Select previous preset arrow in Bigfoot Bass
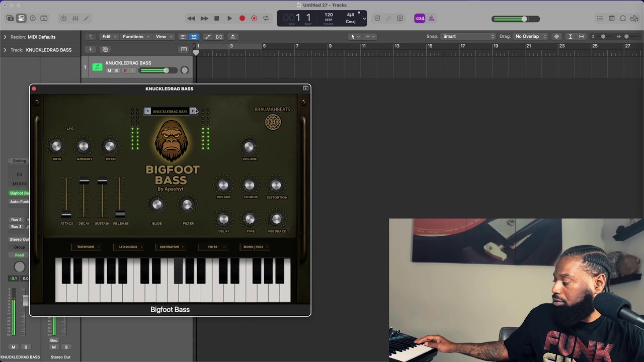 click(147, 111)
